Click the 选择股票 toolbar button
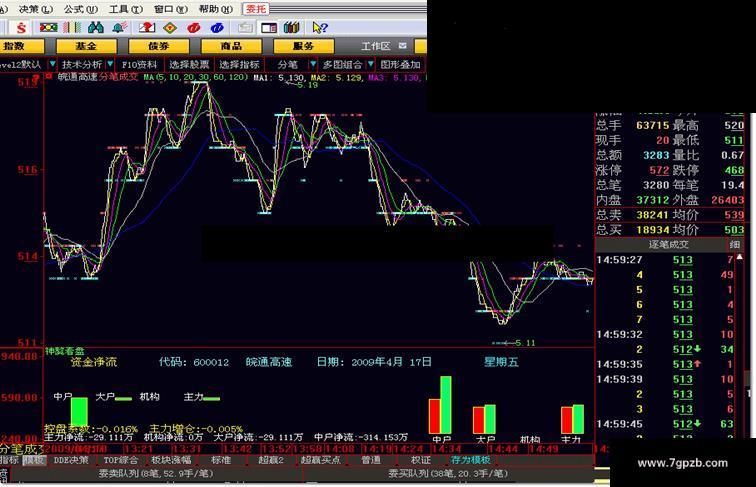This screenshot has width=756, height=487. [189, 64]
